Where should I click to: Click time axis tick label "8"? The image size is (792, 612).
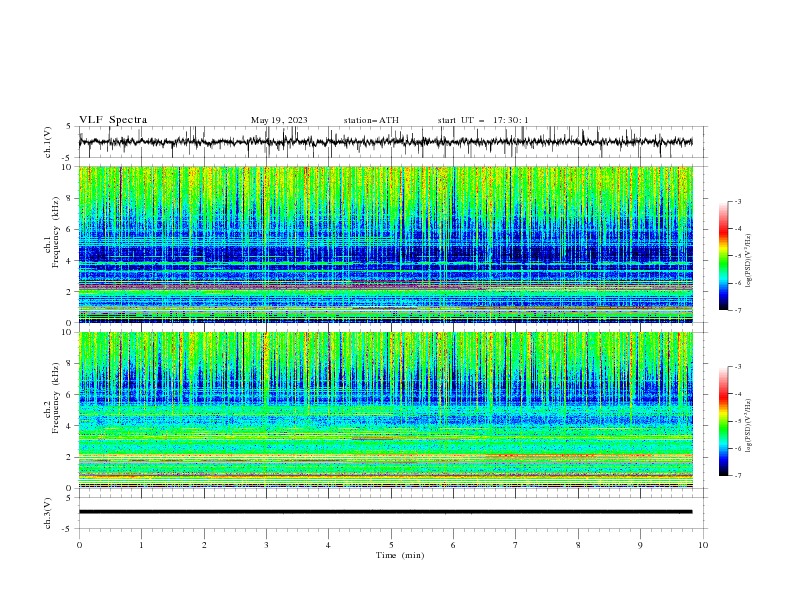(578, 545)
